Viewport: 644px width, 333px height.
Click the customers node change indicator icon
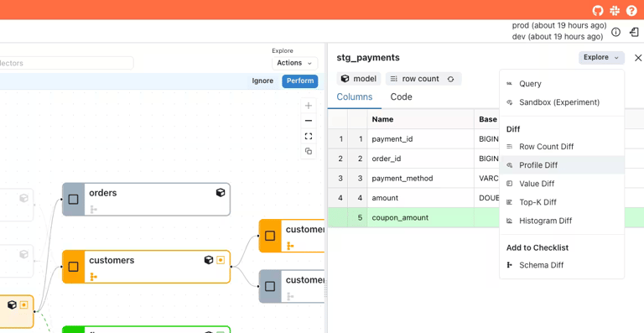(x=221, y=260)
